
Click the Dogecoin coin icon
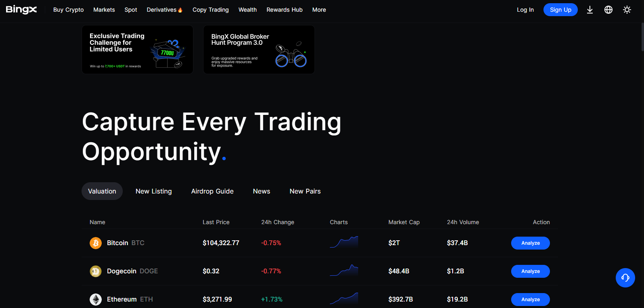pos(96,271)
